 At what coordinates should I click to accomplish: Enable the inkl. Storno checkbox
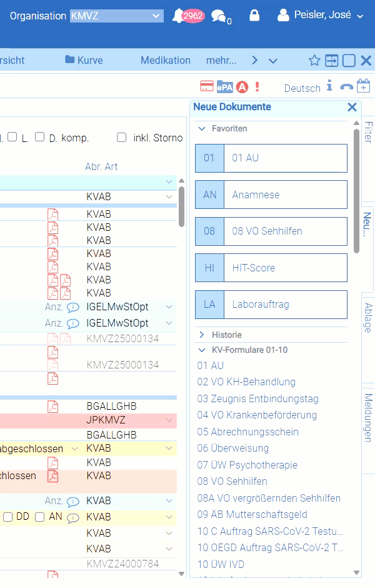point(122,138)
